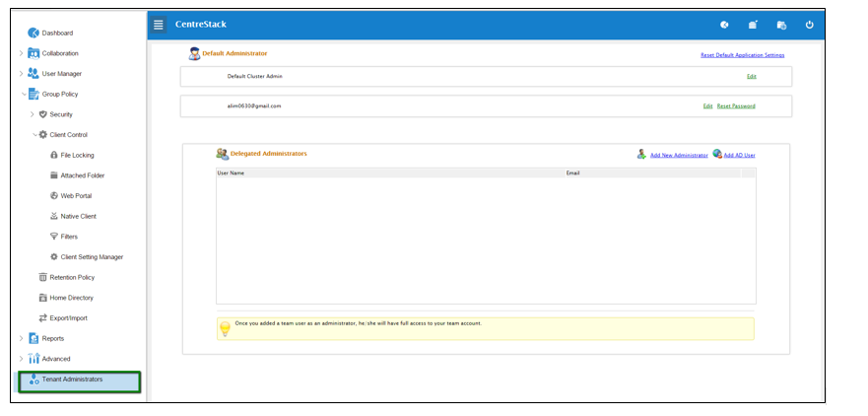Open the Security shield item
868x416 pixels.
(56, 114)
